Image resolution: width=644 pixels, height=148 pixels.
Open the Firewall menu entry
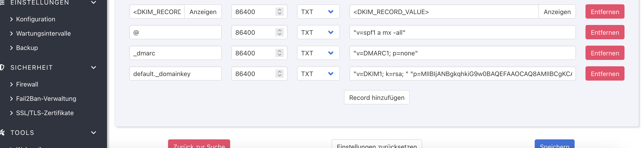click(x=27, y=84)
